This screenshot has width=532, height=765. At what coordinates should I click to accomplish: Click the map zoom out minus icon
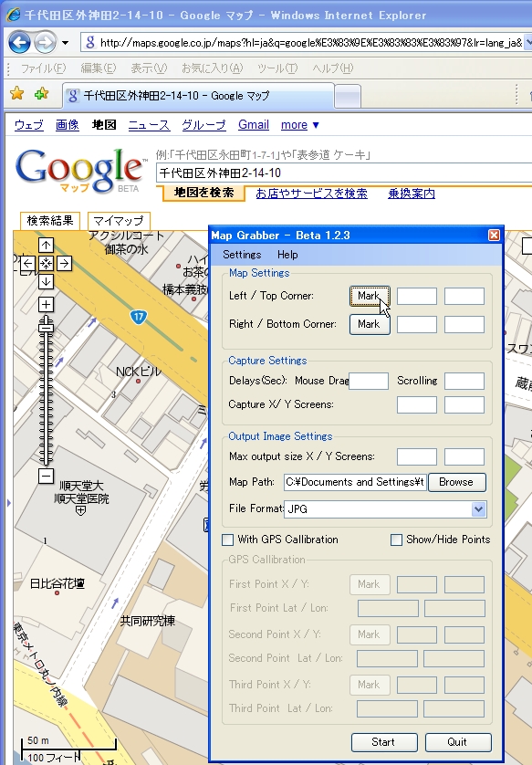pyautogui.click(x=46, y=476)
